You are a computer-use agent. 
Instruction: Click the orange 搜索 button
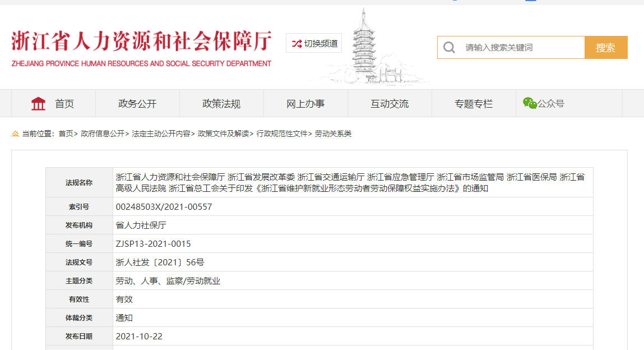pos(606,48)
